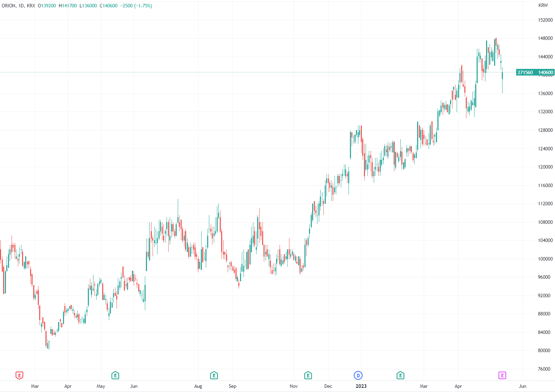Image resolution: width=555 pixels, height=392 pixels.
Task: Click the 92000 price axis label
Action: [x=544, y=295]
